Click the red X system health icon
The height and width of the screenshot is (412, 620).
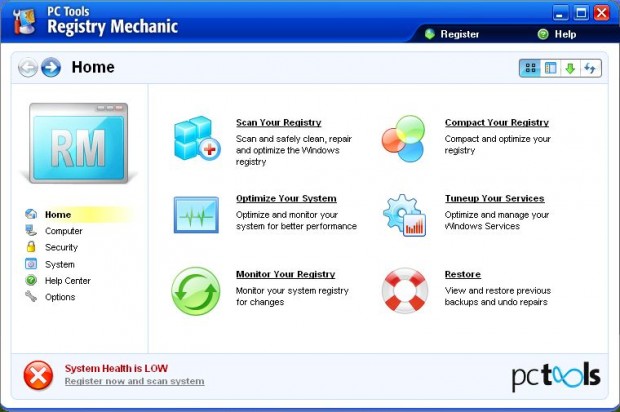[x=38, y=375]
